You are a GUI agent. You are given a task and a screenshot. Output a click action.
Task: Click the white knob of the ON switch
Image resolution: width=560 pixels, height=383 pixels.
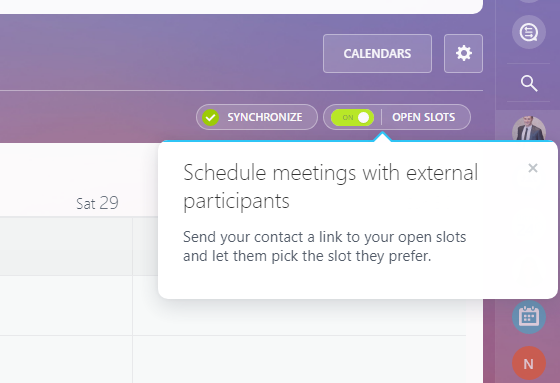(364, 117)
